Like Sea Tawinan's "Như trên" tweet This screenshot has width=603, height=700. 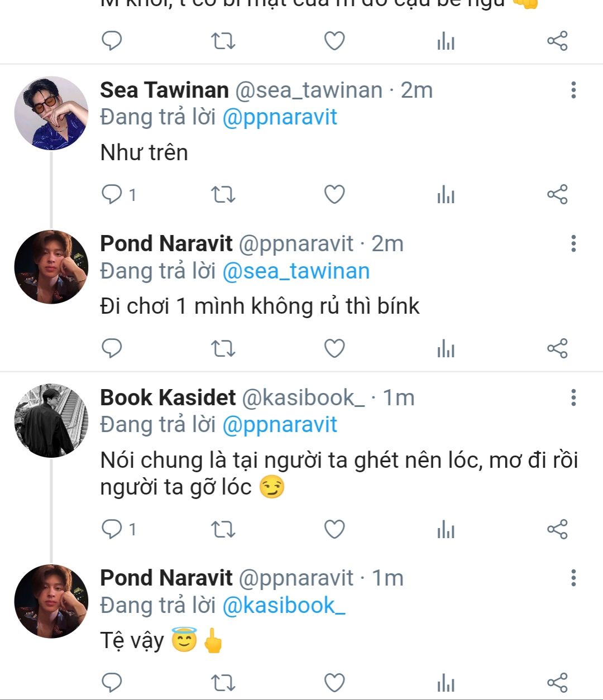tap(334, 195)
